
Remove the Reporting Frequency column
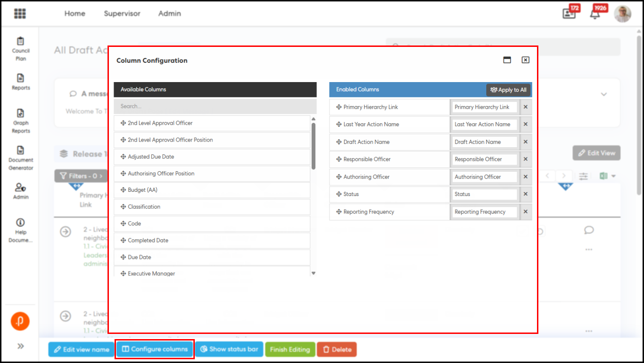coord(525,212)
